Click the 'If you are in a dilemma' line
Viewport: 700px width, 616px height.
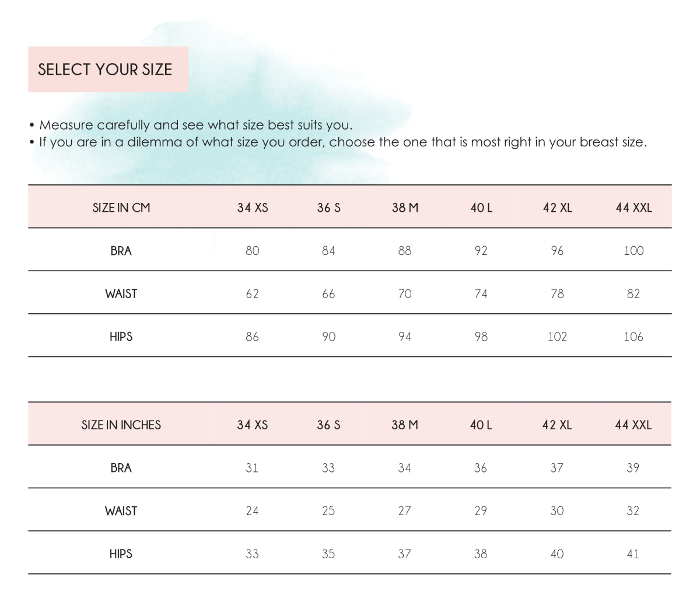click(338, 142)
